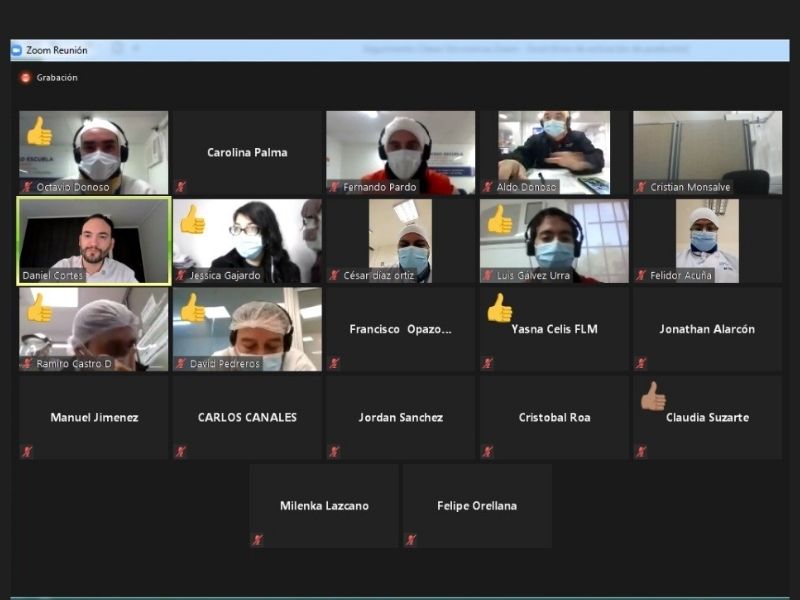Click Manuel Jimenez's muted mic indicator
Screen dimensions: 800x600
click(27, 452)
